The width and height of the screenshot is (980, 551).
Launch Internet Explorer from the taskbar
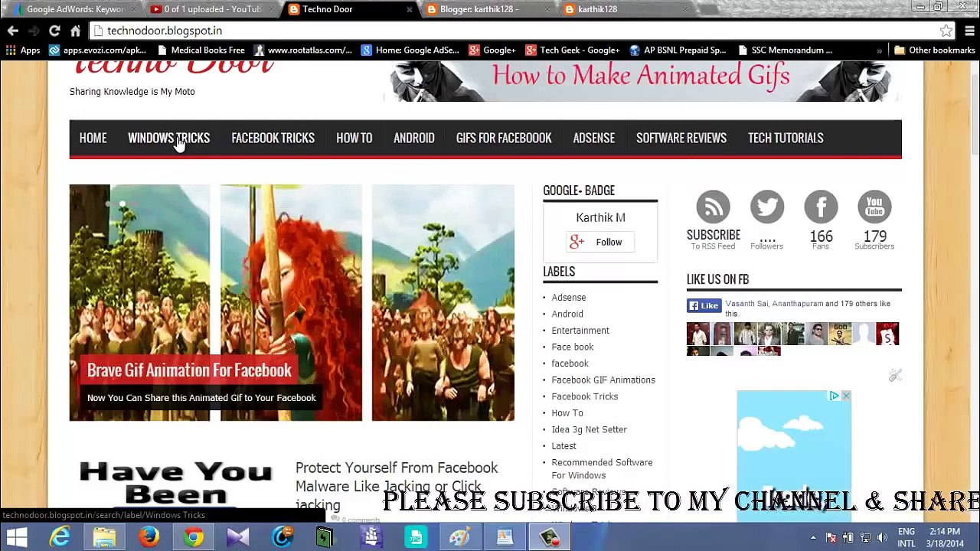60,537
